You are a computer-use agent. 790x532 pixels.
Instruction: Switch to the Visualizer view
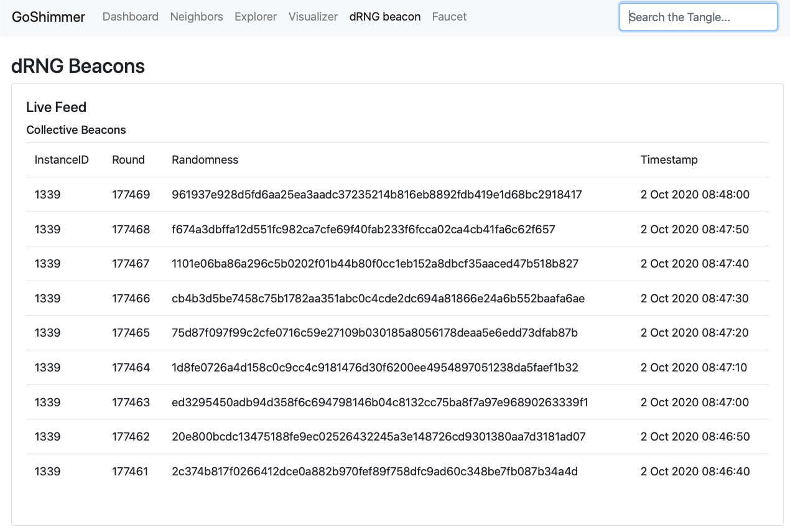tap(313, 17)
